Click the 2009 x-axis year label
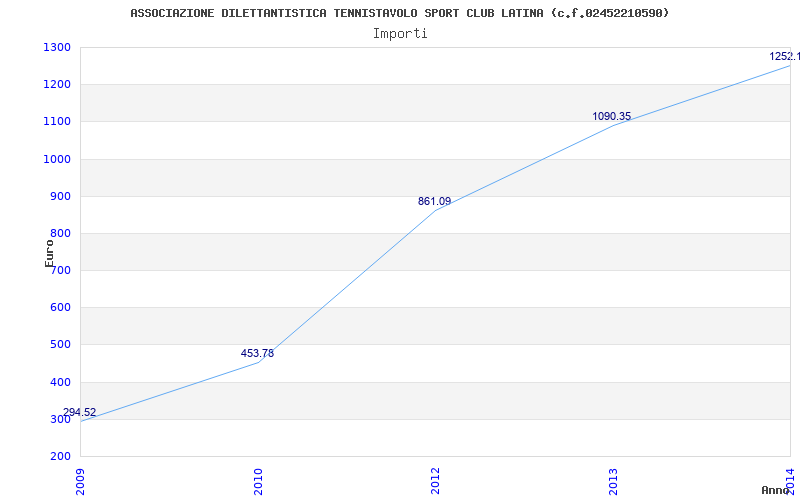The width and height of the screenshot is (800, 500). (81, 481)
